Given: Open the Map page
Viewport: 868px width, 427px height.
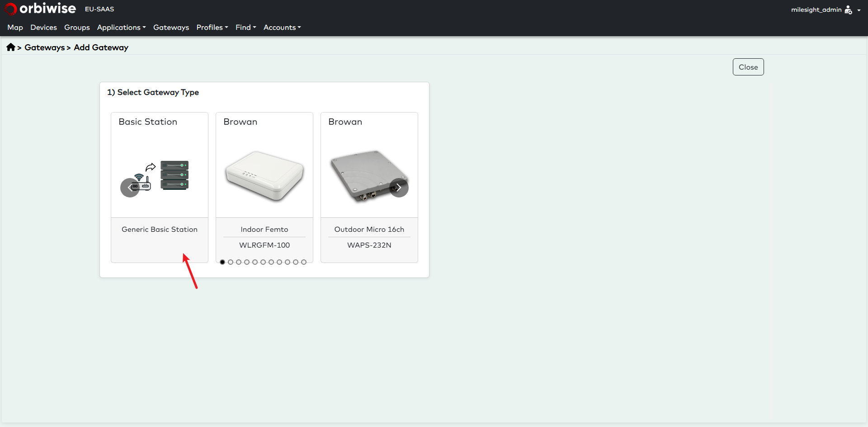Looking at the screenshot, I should (15, 28).
